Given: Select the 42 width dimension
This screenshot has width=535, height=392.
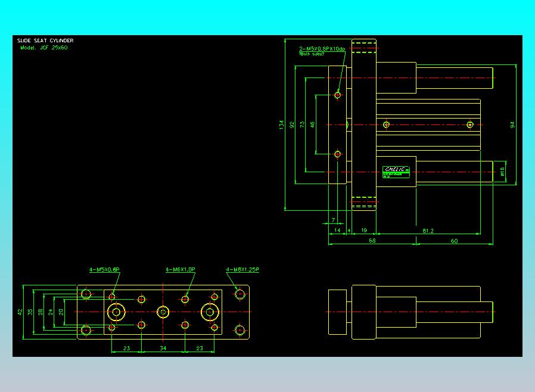Looking at the screenshot, I should pyautogui.click(x=20, y=312).
